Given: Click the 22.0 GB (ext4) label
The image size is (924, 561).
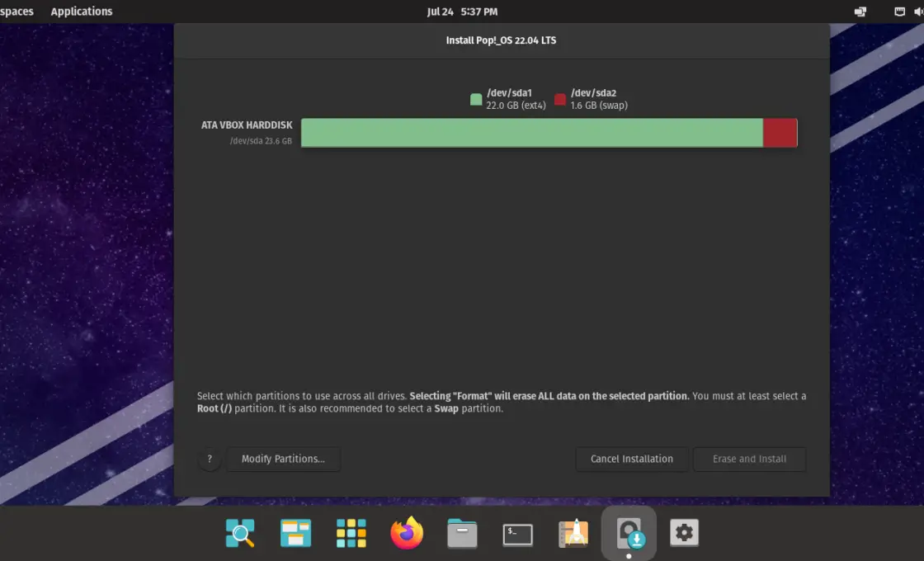Looking at the screenshot, I should [516, 106].
